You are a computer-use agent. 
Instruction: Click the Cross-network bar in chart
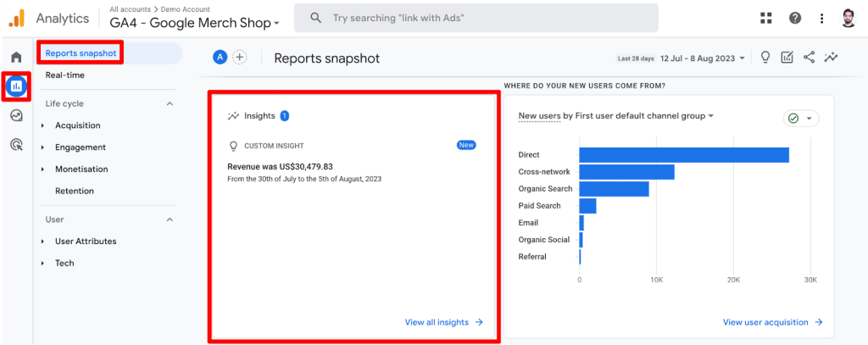[627, 172]
